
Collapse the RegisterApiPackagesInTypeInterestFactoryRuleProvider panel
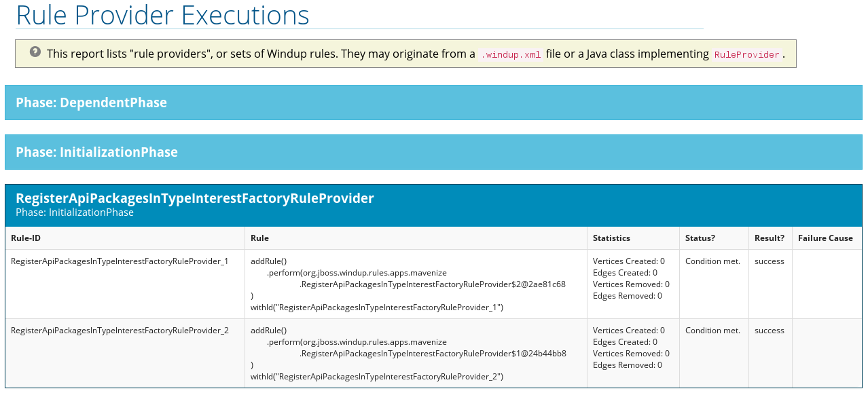pyautogui.click(x=195, y=198)
